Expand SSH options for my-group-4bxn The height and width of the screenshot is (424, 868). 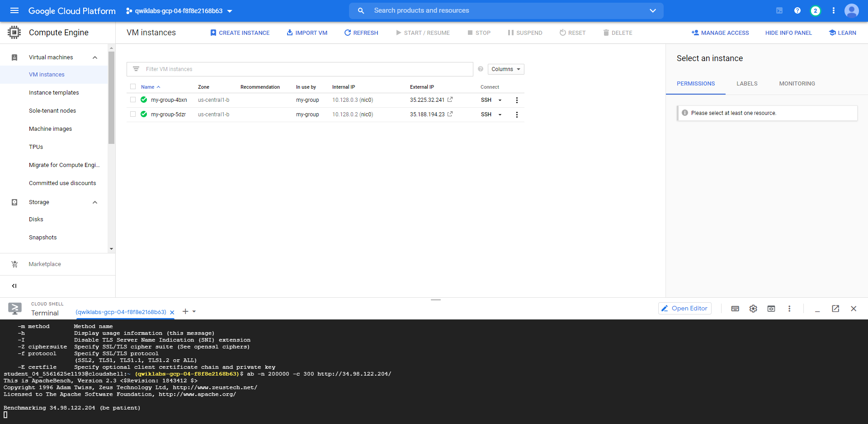click(x=500, y=100)
